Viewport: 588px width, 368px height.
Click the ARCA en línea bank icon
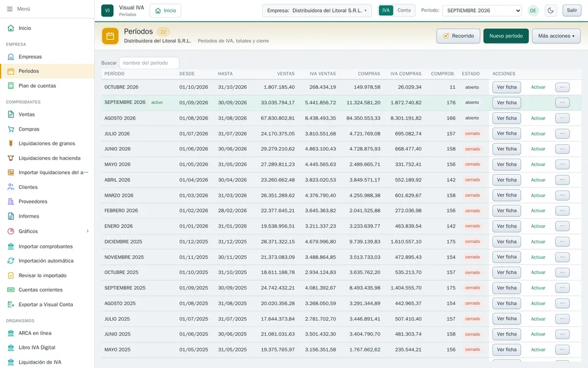(11, 333)
